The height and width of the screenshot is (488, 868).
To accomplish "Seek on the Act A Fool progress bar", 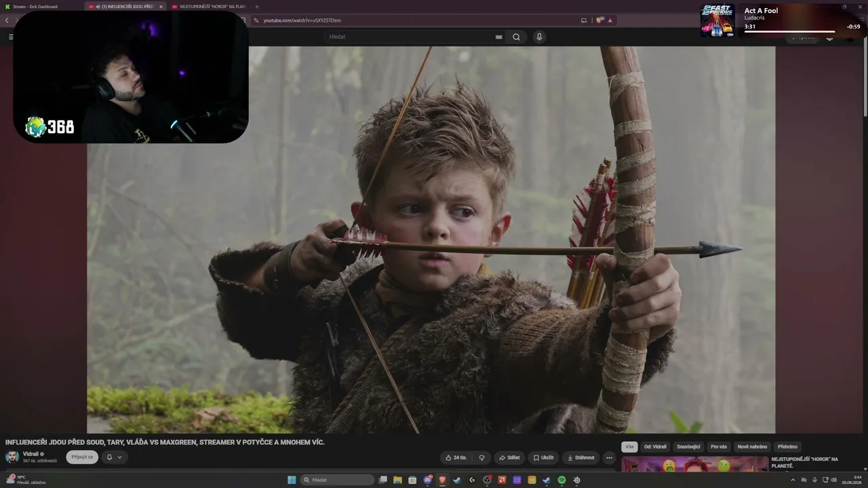I will [x=789, y=31].
